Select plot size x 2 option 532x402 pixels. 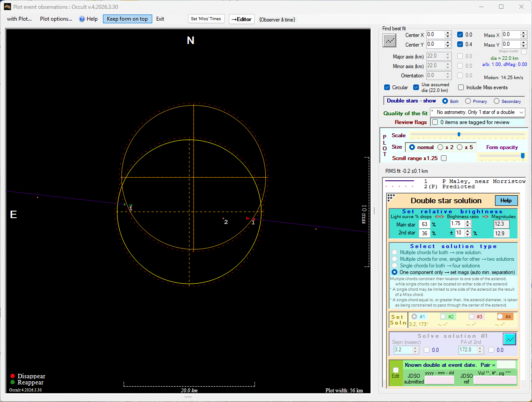pos(440,147)
